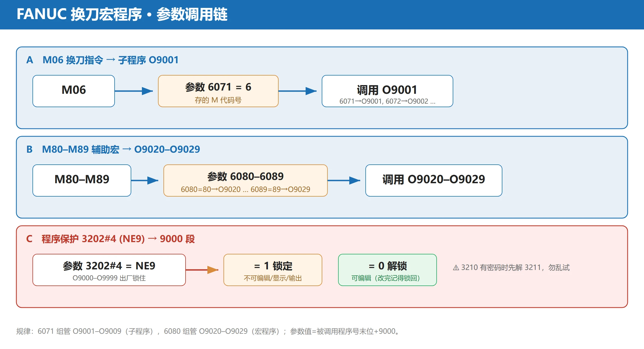Click the '= 1 锁定' box

(x=273, y=270)
